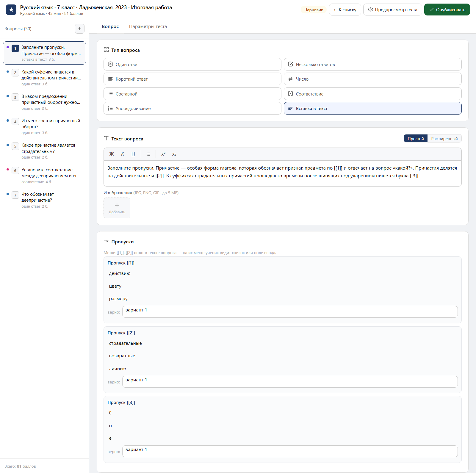The height and width of the screenshot is (473, 476).
Task: Open Предпросмотр теста
Action: pyautogui.click(x=393, y=10)
